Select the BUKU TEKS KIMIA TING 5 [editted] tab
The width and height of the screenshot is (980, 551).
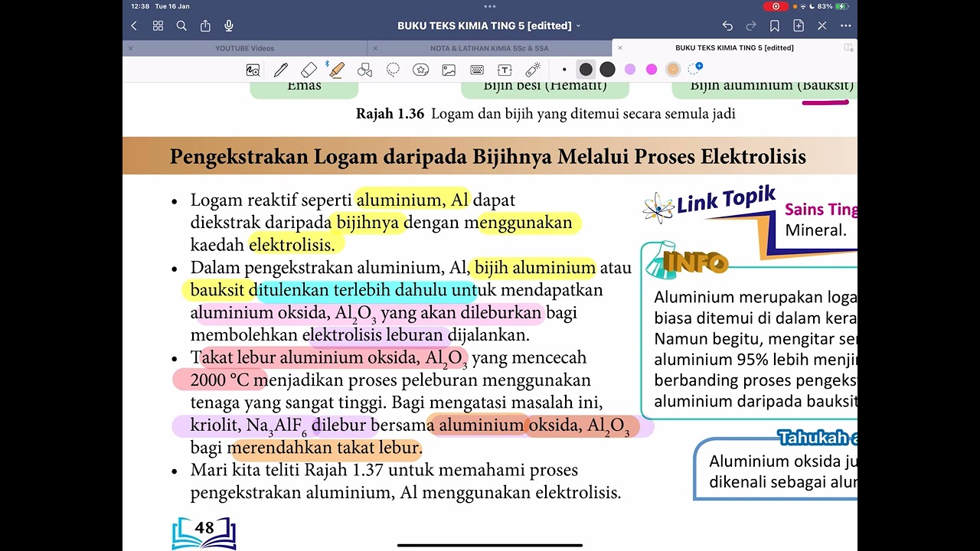point(735,47)
